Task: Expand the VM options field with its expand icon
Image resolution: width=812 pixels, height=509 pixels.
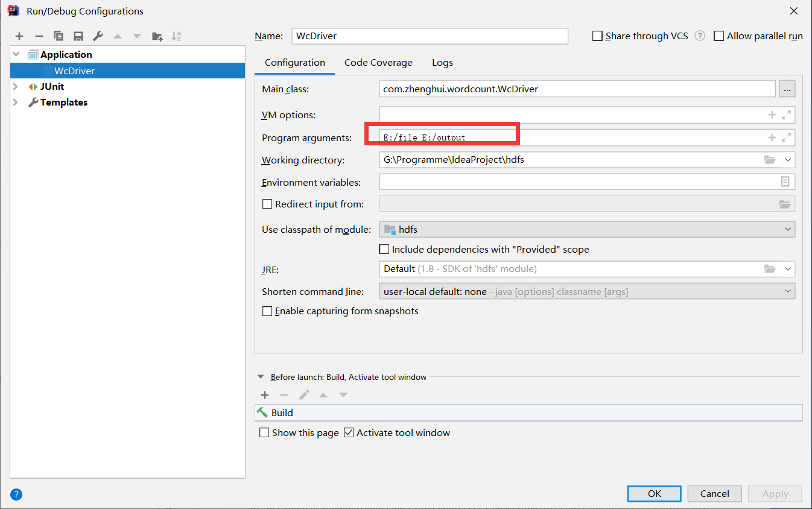Action: tap(785, 115)
